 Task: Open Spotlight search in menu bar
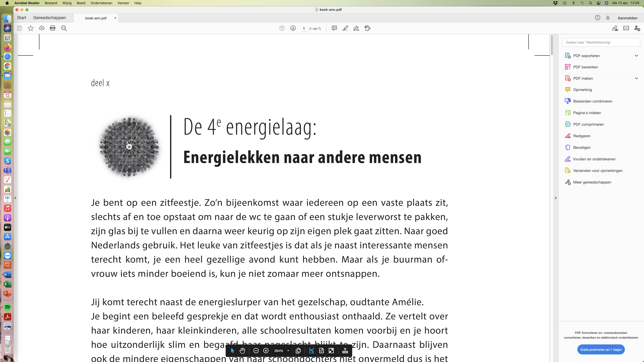tap(590, 3)
